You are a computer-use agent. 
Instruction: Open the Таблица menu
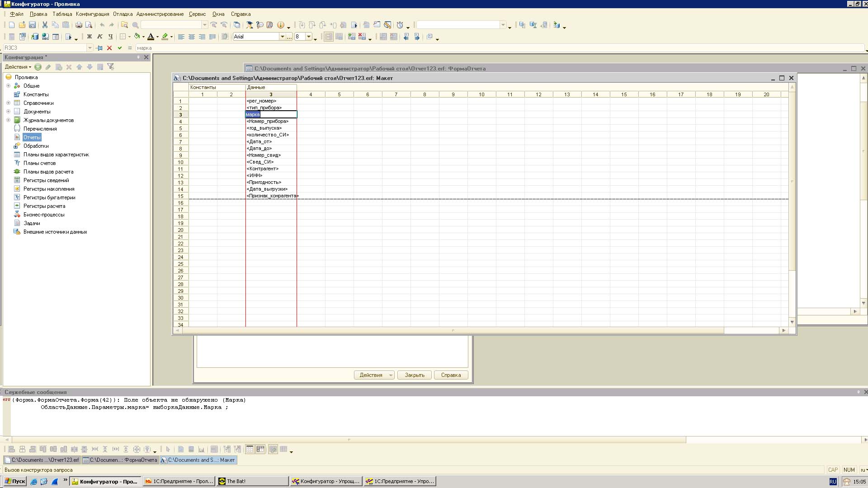(62, 14)
